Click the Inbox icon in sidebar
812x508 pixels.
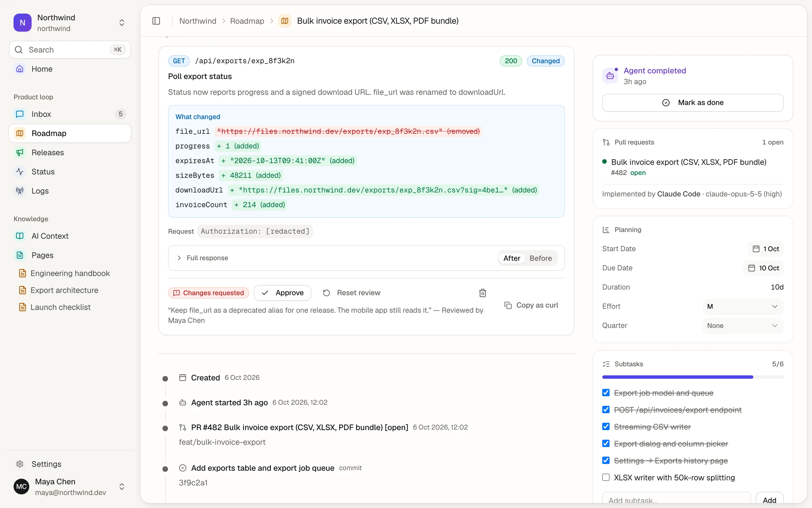(20, 114)
